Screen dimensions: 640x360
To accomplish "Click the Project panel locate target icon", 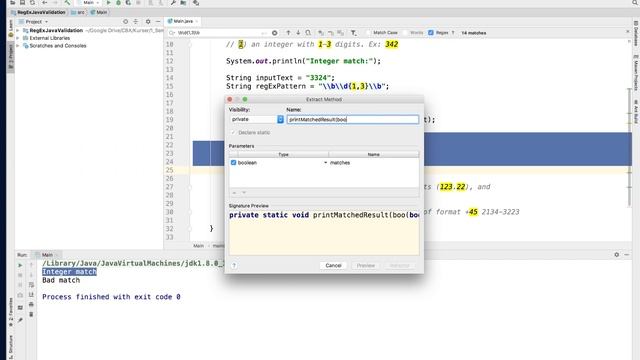I will tap(125, 22).
